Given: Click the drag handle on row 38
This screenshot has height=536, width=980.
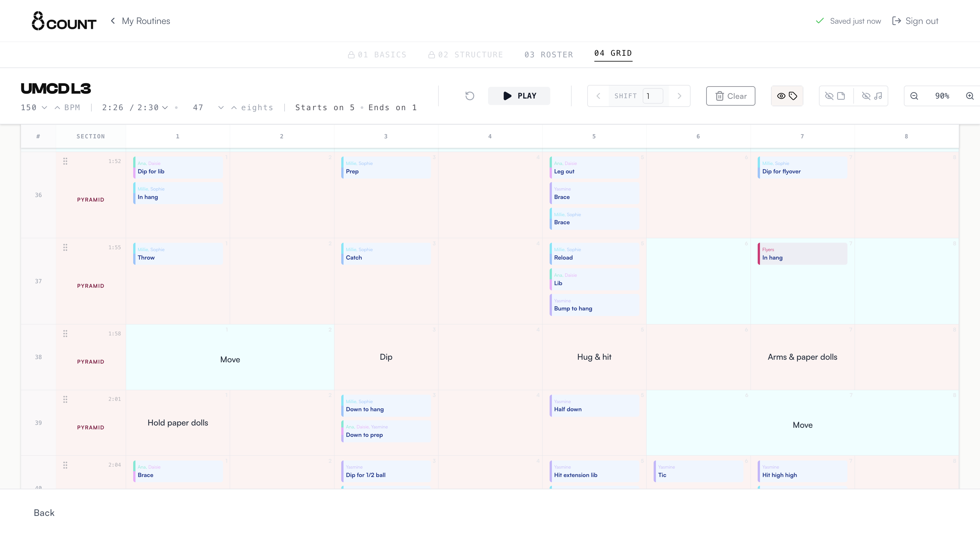Looking at the screenshot, I should pyautogui.click(x=65, y=333).
